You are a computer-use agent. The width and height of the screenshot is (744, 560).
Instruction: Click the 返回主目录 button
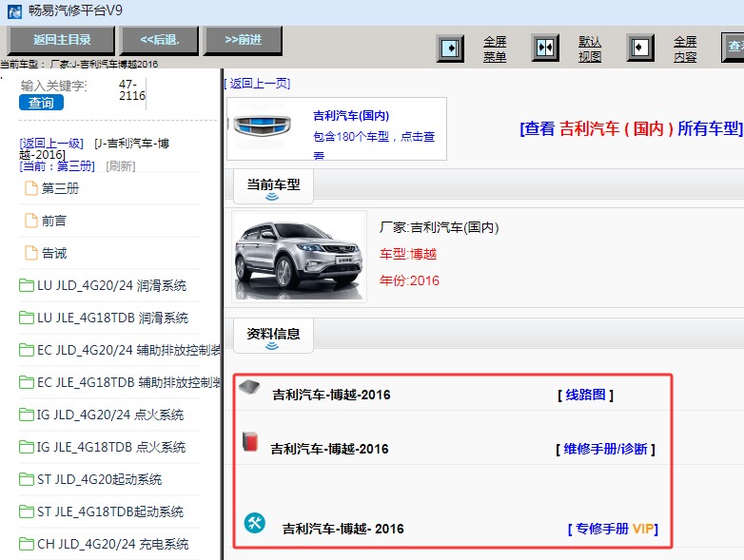pyautogui.click(x=61, y=40)
